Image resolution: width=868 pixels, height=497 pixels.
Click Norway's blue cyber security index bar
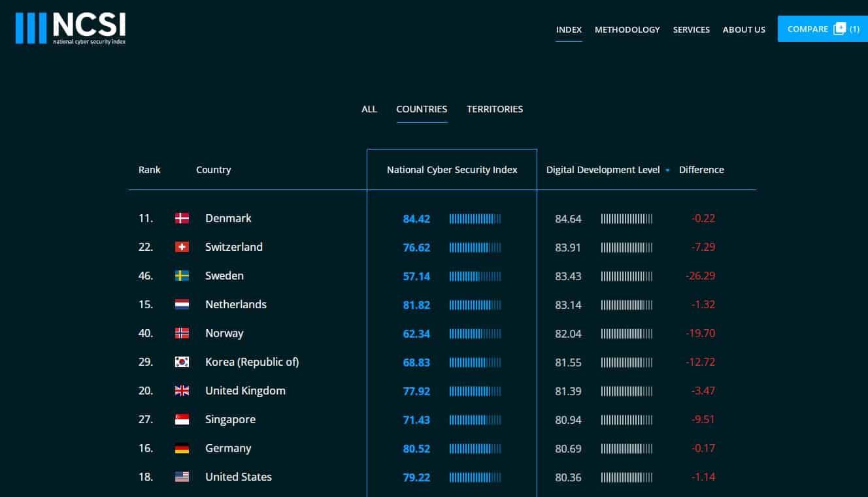[475, 333]
